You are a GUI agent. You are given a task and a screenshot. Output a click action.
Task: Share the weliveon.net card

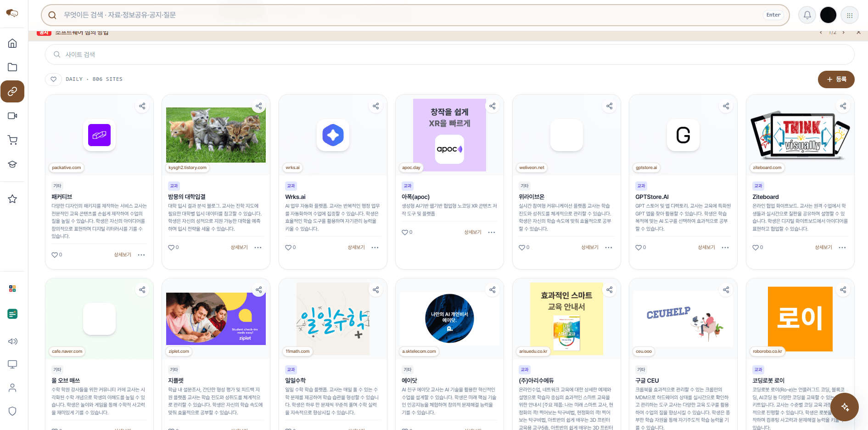(x=610, y=106)
